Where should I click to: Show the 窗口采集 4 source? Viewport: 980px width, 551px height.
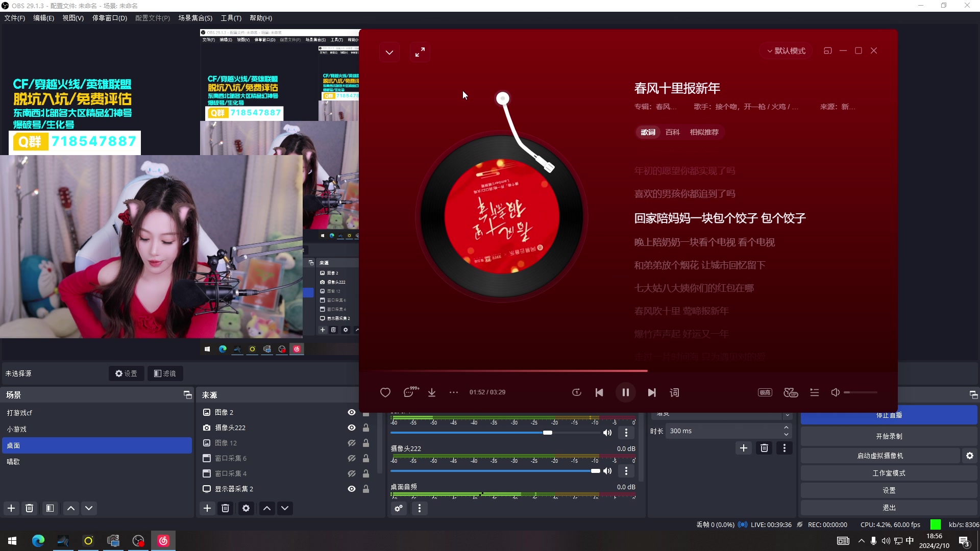click(352, 473)
